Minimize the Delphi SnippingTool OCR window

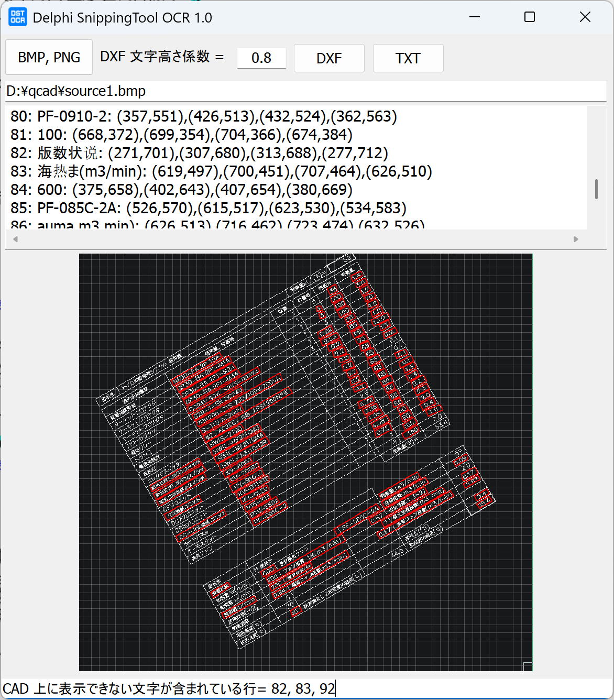point(475,17)
